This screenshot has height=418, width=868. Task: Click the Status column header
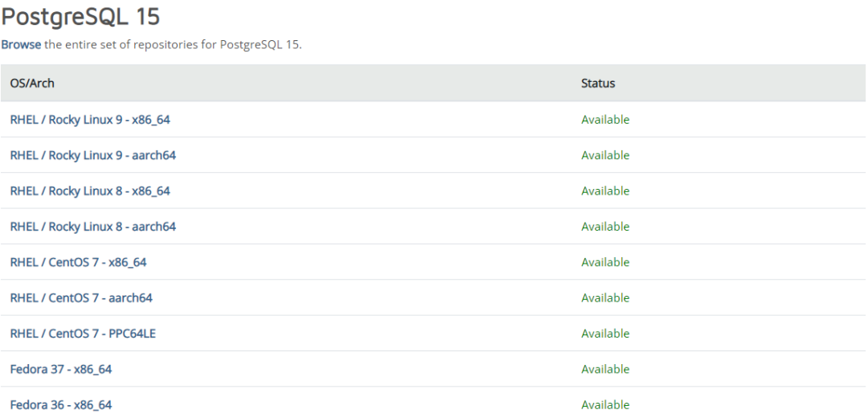click(x=598, y=84)
